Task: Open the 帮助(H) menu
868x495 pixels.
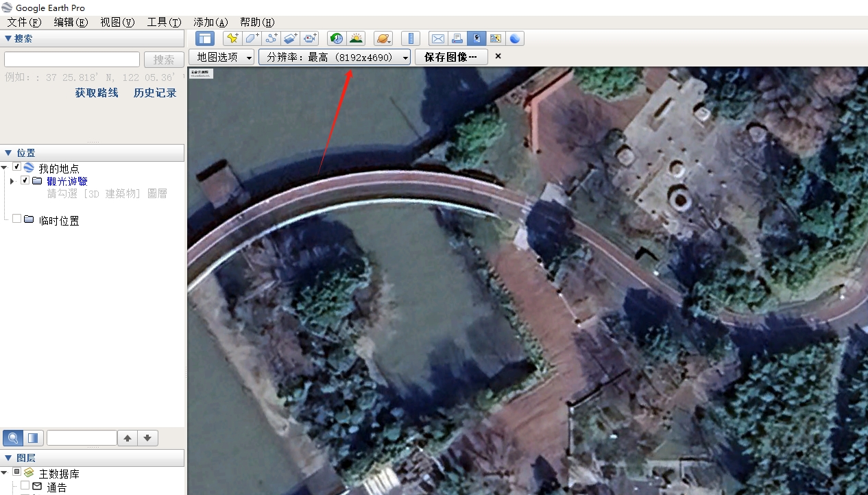Action: tap(258, 22)
